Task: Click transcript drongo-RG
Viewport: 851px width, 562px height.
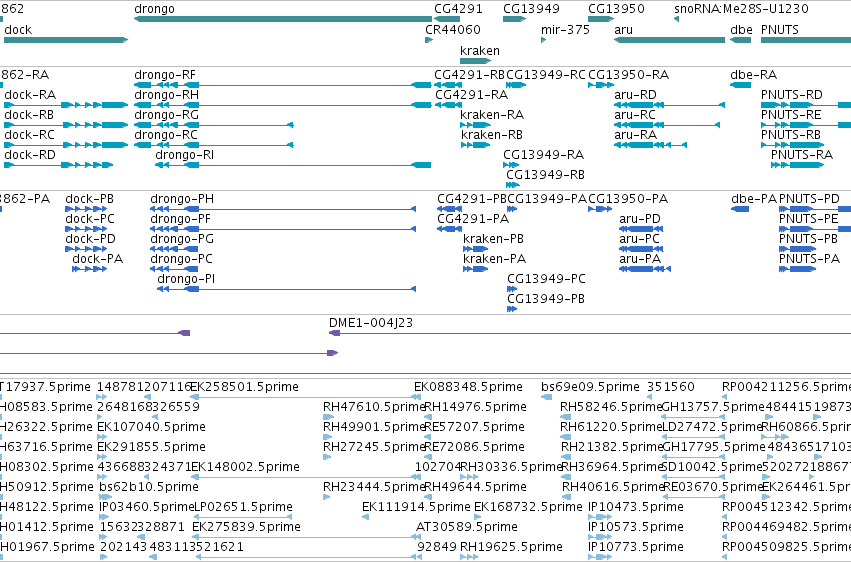Action: [x=214, y=125]
